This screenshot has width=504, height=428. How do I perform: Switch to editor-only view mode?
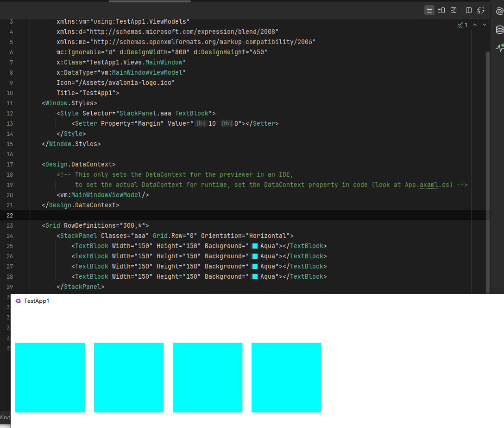click(x=429, y=10)
